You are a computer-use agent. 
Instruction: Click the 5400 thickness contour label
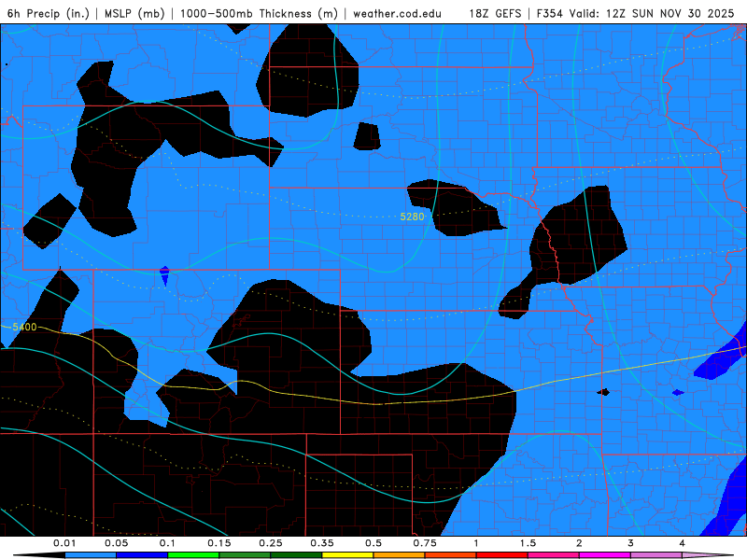pos(24,327)
